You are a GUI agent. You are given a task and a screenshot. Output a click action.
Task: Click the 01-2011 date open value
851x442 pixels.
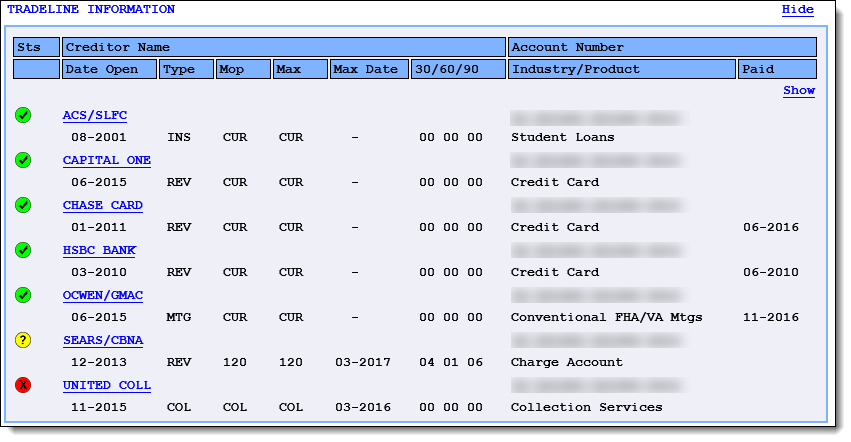[x=99, y=228]
